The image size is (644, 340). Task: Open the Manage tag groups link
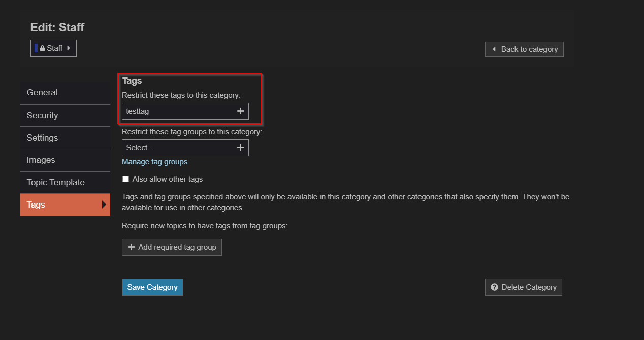pyautogui.click(x=154, y=162)
